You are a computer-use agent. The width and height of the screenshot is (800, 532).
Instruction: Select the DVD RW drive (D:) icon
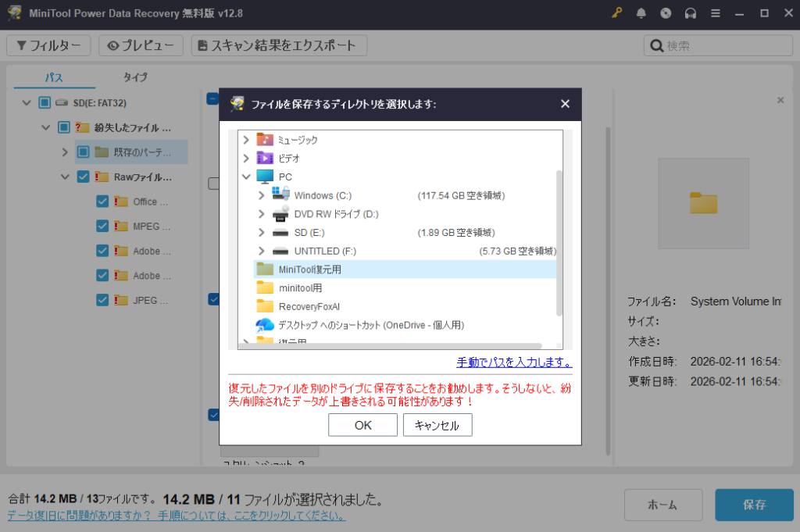click(x=280, y=213)
